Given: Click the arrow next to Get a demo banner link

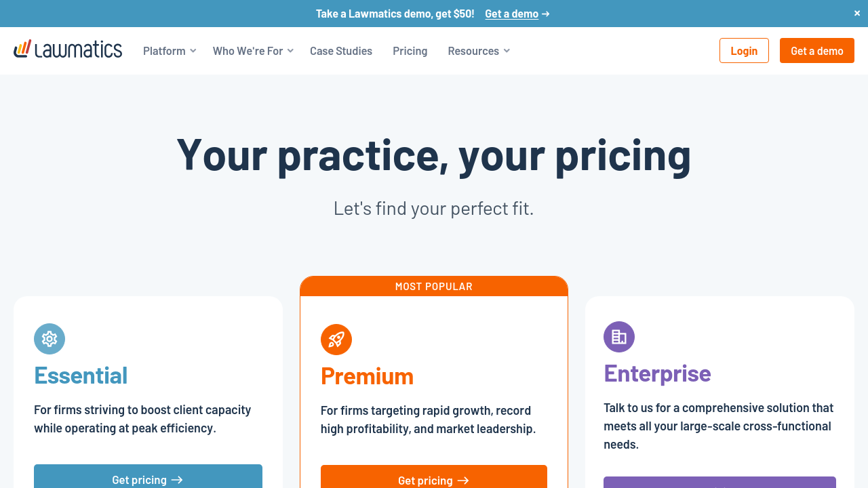Looking at the screenshot, I should click(x=546, y=14).
